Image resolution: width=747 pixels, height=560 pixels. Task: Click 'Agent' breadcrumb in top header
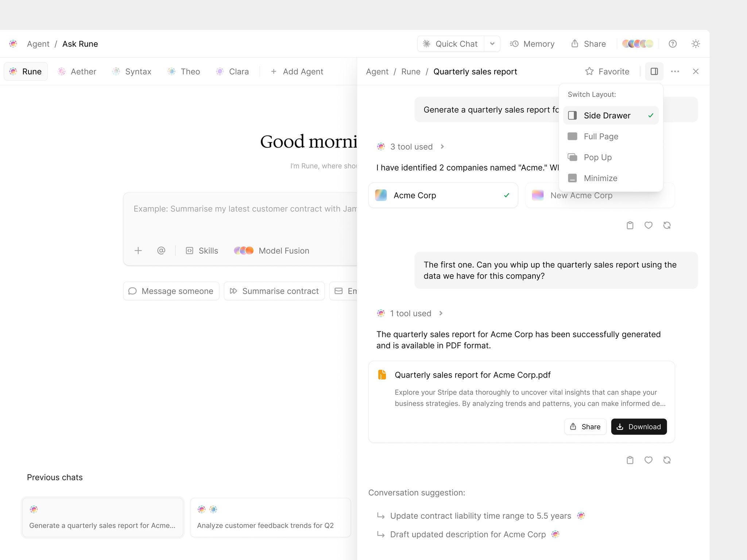pyautogui.click(x=38, y=44)
